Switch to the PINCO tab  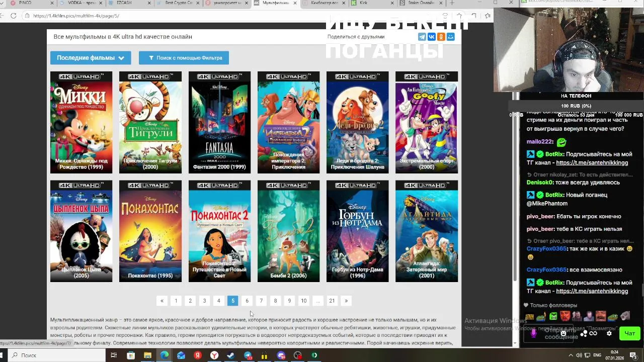31,3
